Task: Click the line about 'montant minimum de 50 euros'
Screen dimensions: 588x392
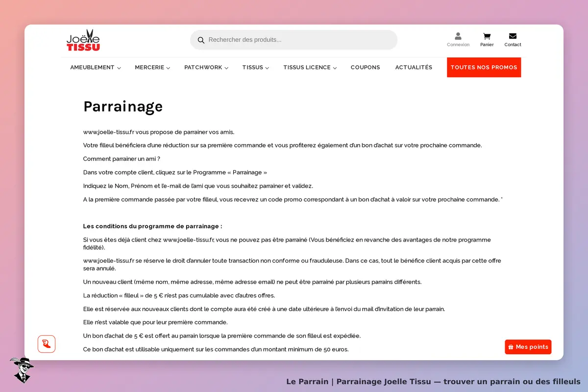Action: [216, 349]
